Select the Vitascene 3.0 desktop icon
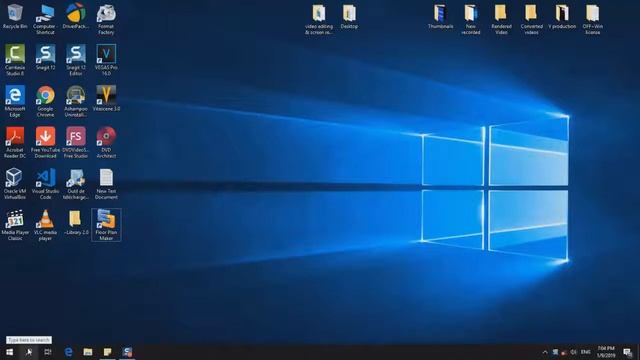 click(106, 98)
